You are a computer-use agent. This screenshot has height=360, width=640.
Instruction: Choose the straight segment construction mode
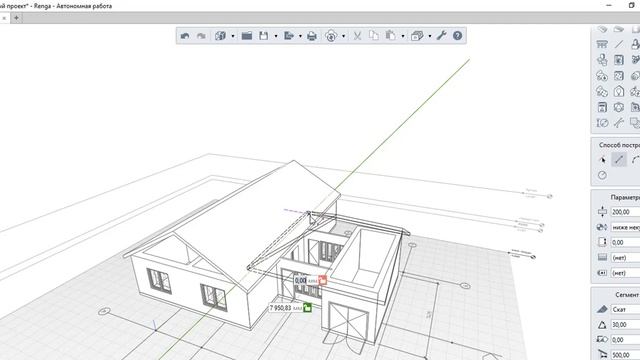619,160
